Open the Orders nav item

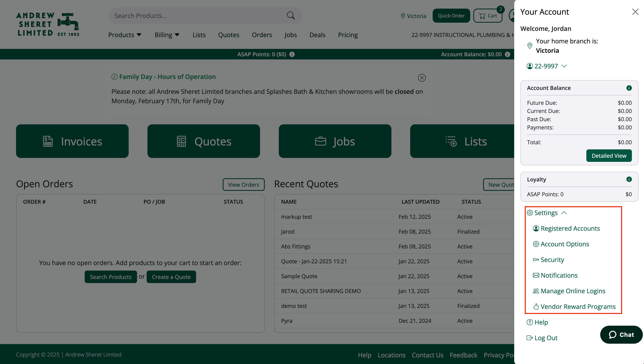262,35
